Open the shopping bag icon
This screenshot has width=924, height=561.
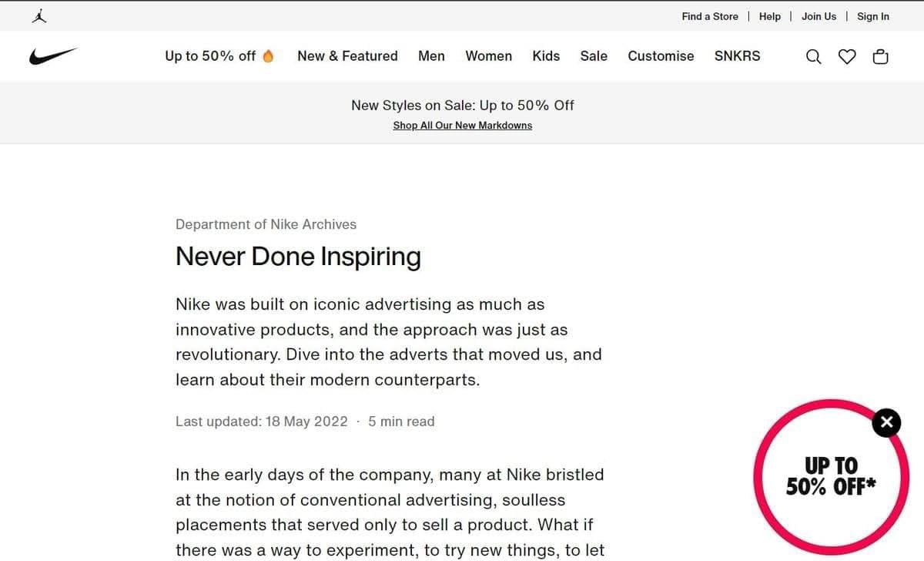[880, 56]
